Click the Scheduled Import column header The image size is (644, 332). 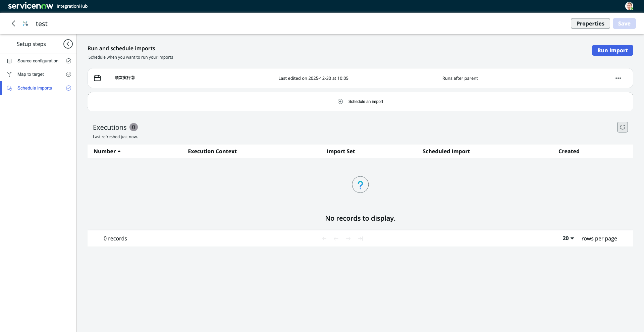coord(446,151)
